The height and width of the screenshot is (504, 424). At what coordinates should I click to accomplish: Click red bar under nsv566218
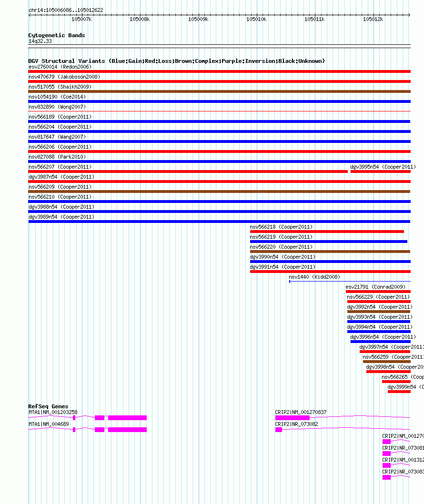[327, 232]
